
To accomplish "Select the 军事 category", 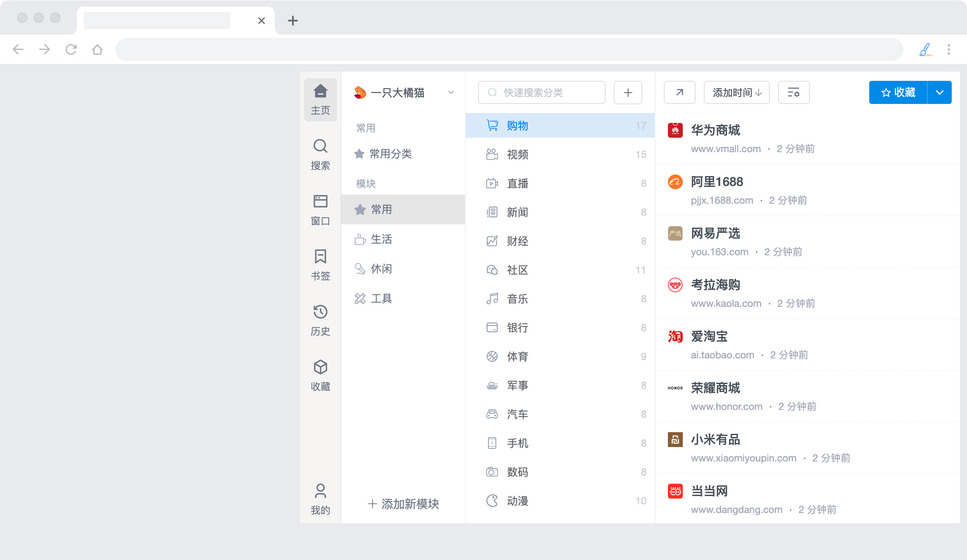I will 560,385.
